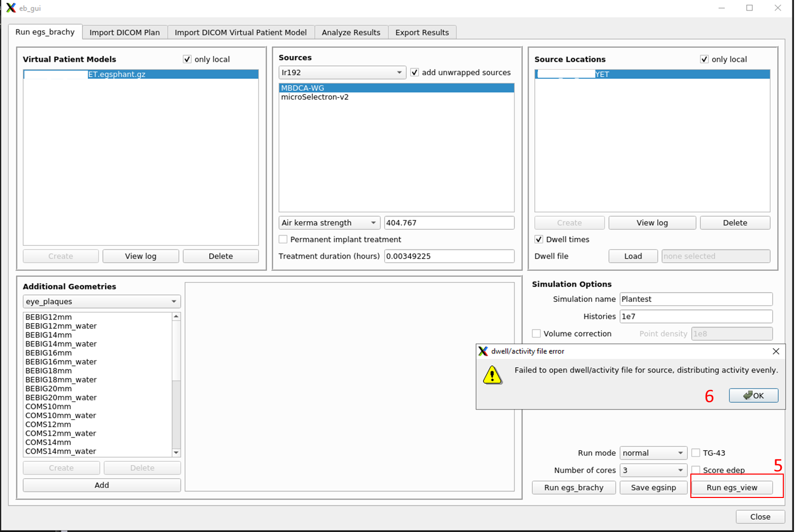Select MBDCA-WG source
This screenshot has height=532, width=795.
pyautogui.click(x=396, y=88)
